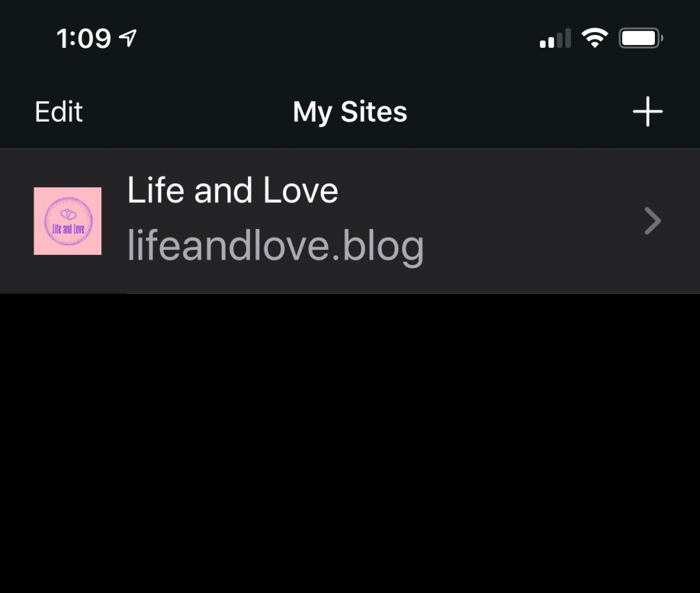
Task: Click the cellular signal bars icon
Action: pos(555,38)
